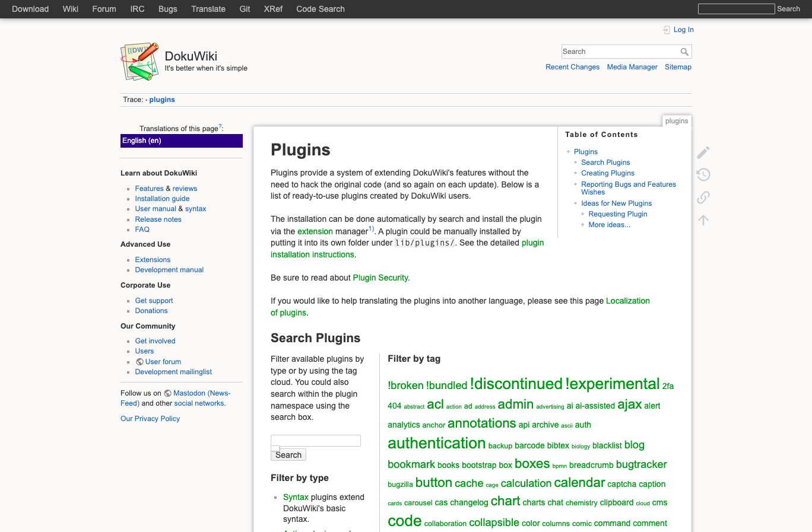This screenshot has width=812, height=532.
Task: Click the magnifier icon in header search
Action: (x=684, y=52)
